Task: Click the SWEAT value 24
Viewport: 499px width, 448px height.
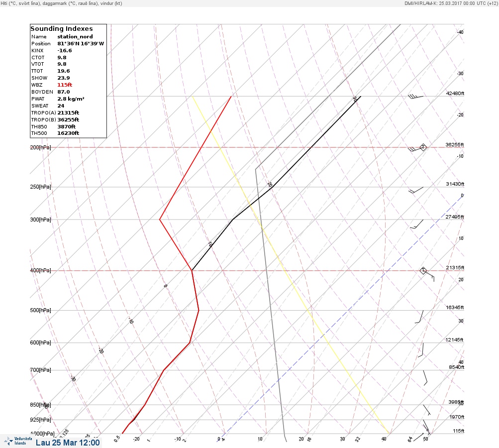Action: click(x=61, y=106)
